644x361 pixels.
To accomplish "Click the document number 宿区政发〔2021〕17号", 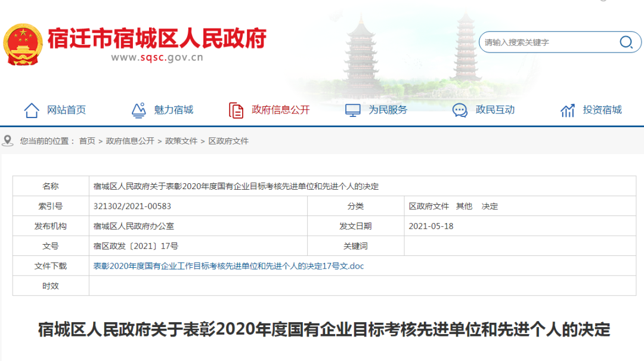I will pyautogui.click(x=136, y=246).
